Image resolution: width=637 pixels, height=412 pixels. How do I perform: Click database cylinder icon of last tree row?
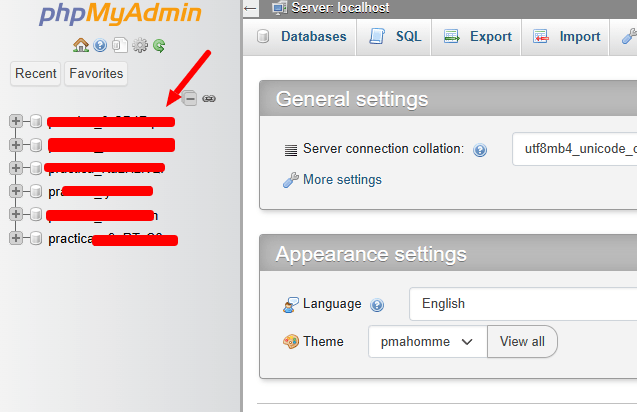36,238
